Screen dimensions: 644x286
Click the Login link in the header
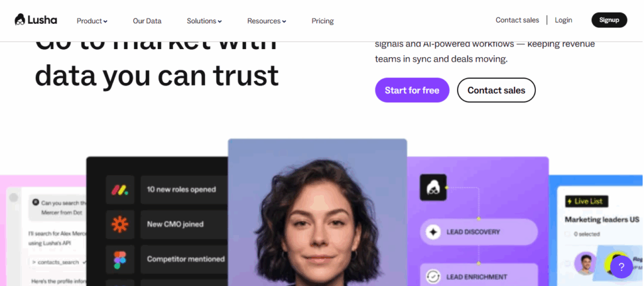pos(563,20)
